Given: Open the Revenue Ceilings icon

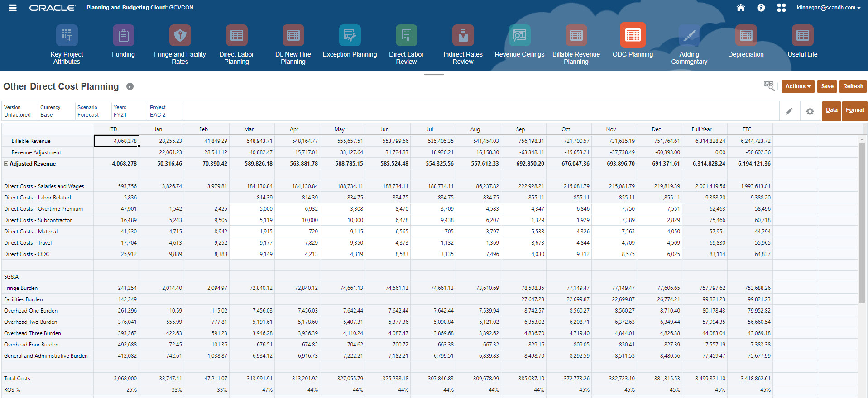Looking at the screenshot, I should (519, 35).
